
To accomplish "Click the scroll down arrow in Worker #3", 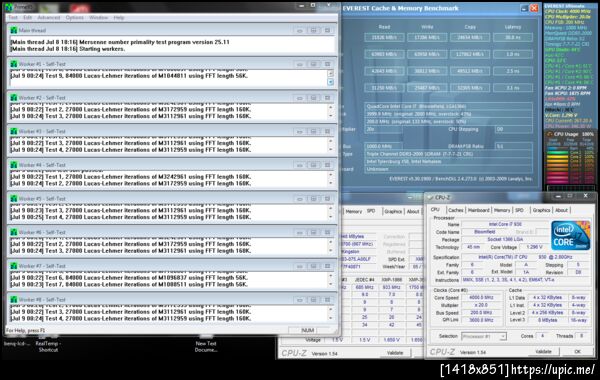I will (331, 150).
